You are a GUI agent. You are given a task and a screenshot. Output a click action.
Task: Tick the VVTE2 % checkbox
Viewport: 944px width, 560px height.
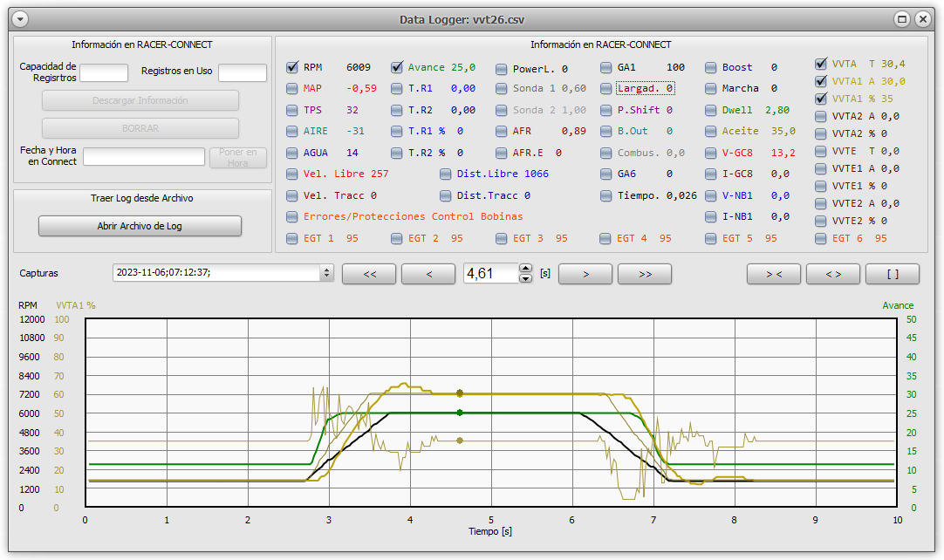(x=821, y=221)
